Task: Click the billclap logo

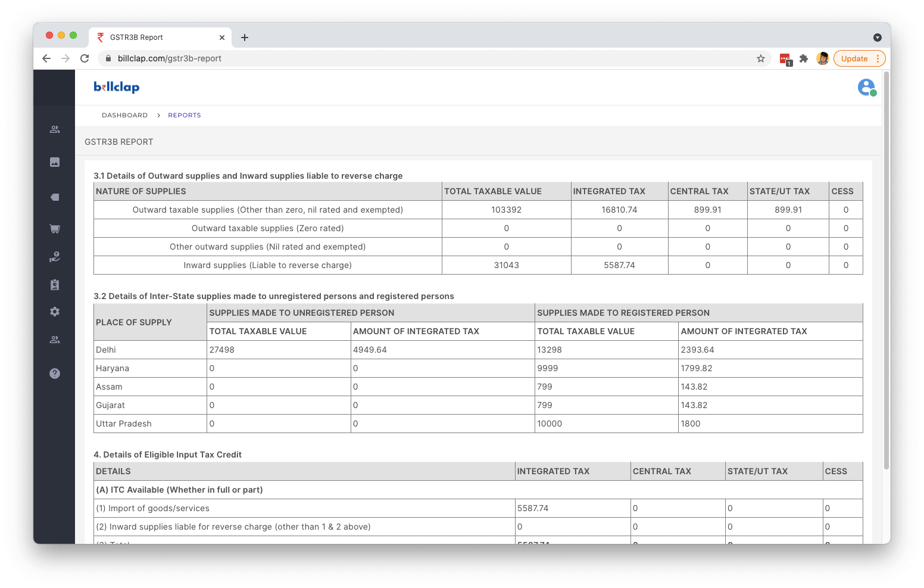Action: (117, 87)
